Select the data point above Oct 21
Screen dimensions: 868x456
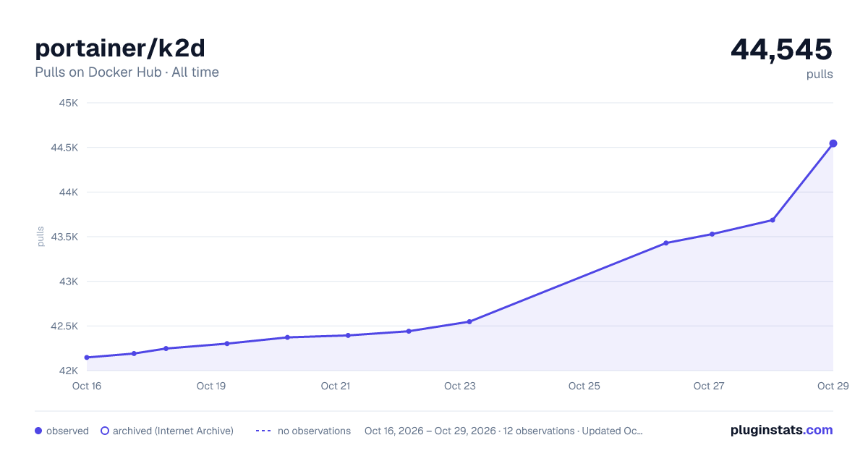click(348, 335)
